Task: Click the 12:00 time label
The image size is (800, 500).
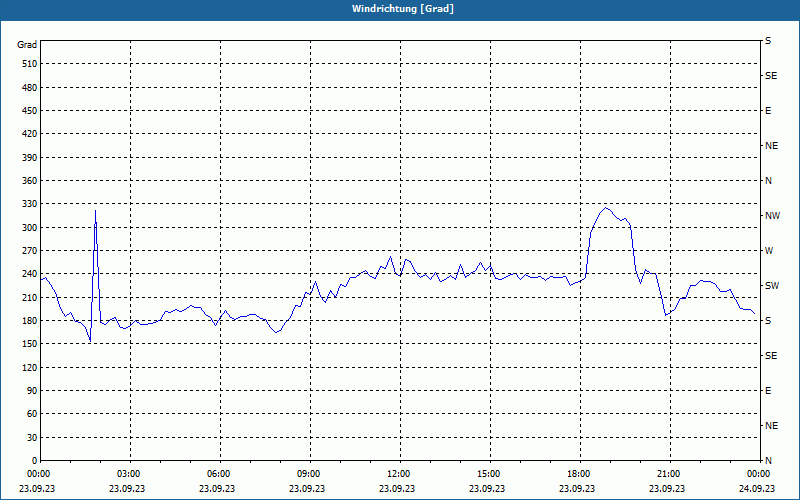Action: (x=399, y=474)
